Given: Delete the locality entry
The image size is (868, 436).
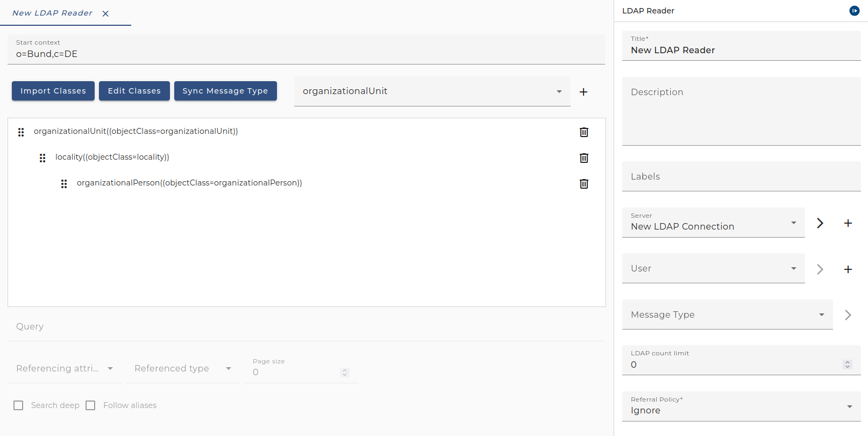Looking at the screenshot, I should [x=584, y=158].
